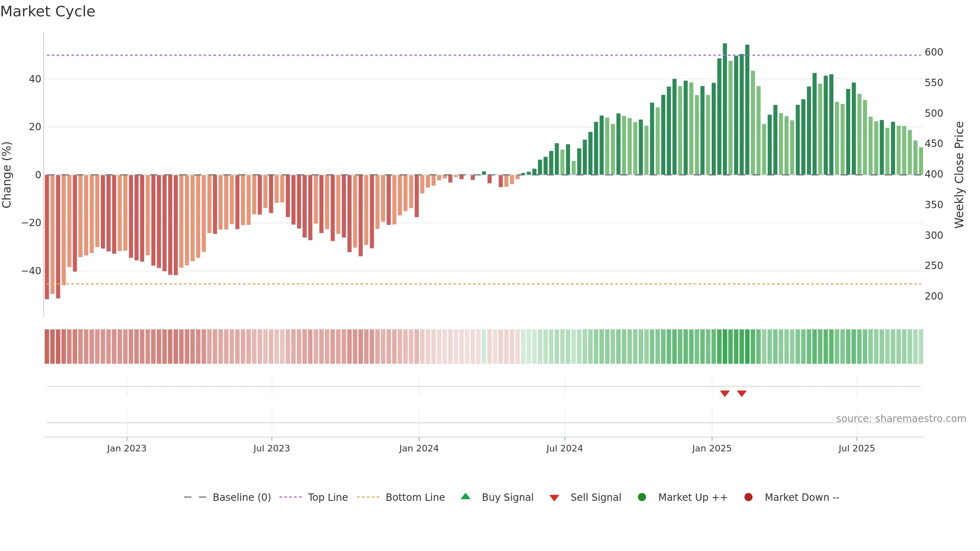980x551 pixels.
Task: Click the Jan 2025 x-axis label
Action: pyautogui.click(x=712, y=449)
